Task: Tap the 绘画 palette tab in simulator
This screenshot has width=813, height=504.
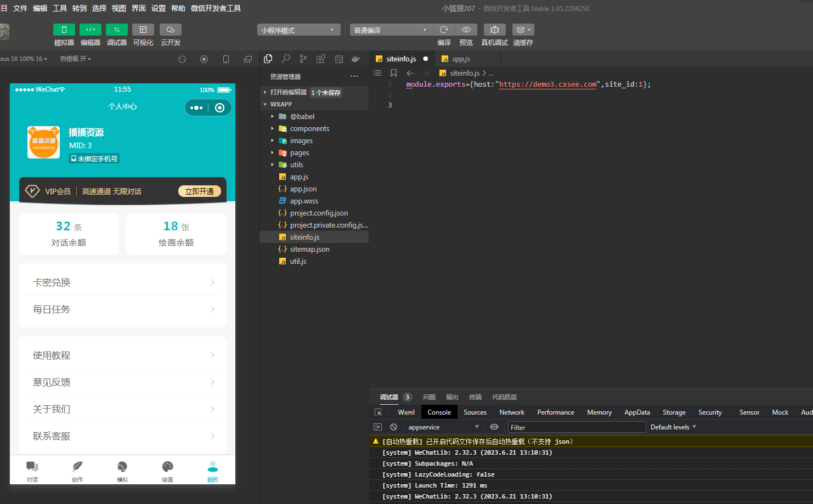Action: point(167,471)
